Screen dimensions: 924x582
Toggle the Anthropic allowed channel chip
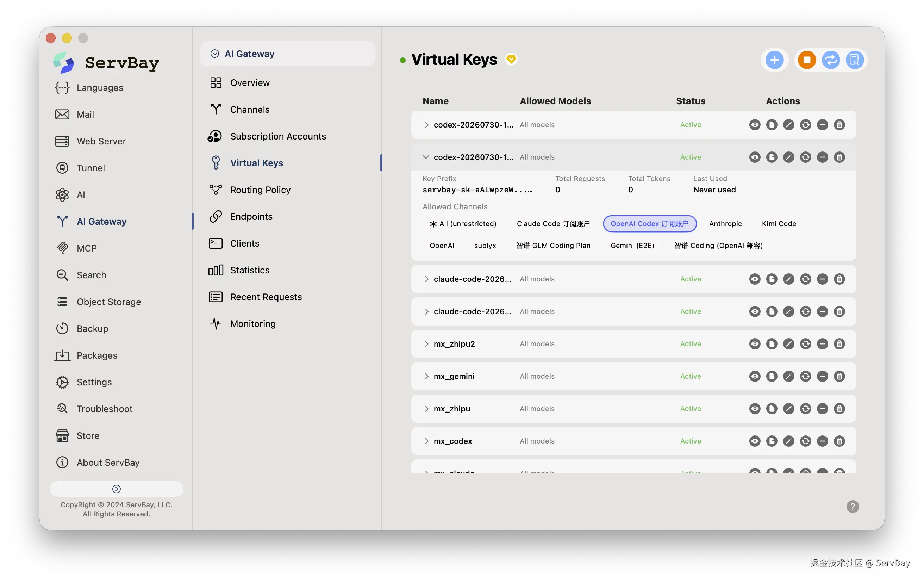point(725,224)
